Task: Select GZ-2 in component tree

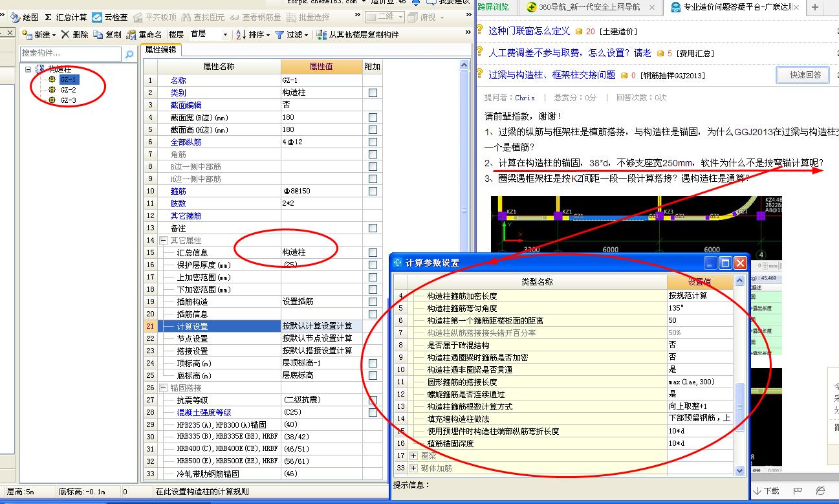Action: [68, 90]
